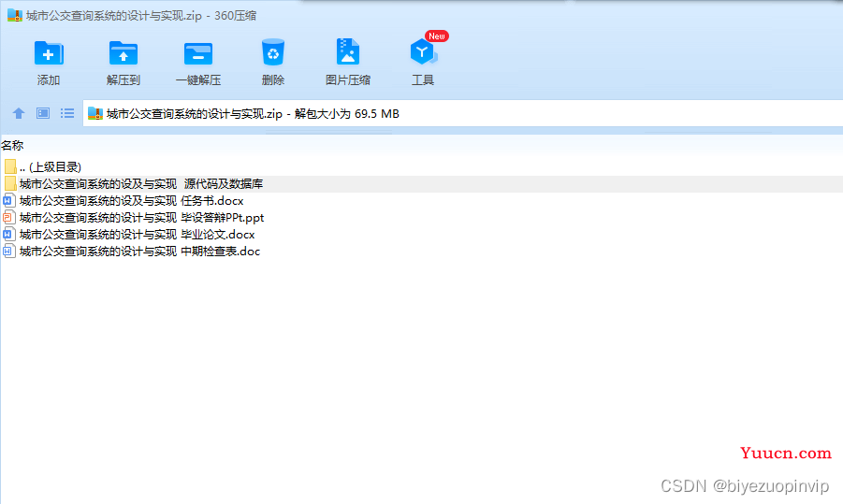Click the 360压缩 app icon in the title bar
Screen dimensions: 843x504
pos(15,15)
